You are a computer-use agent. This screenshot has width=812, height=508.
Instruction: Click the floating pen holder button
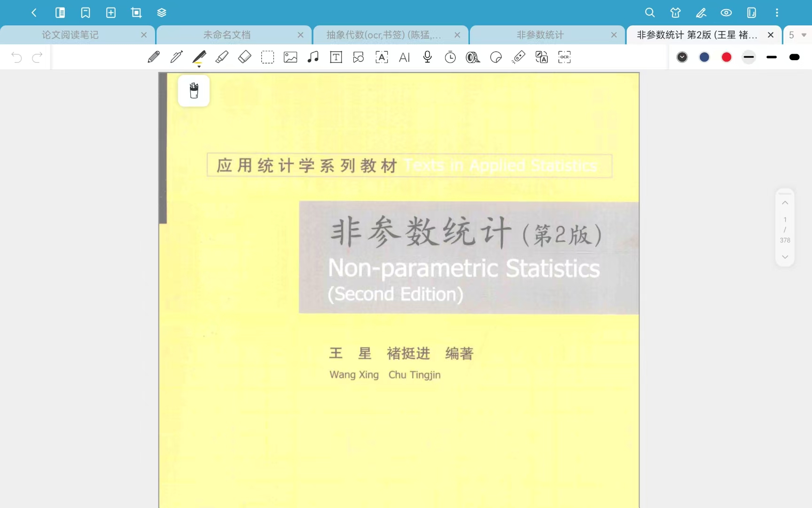click(194, 91)
